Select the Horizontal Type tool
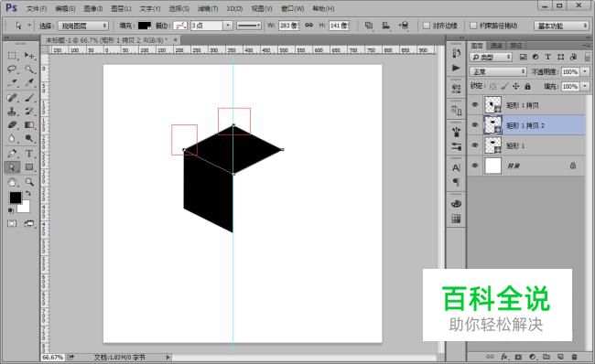 click(29, 154)
